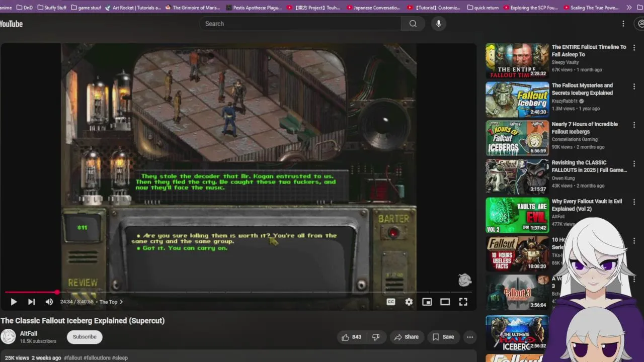Screen dimensions: 644x362
Task: Open 'Revisiting the CLASSIC FALLOUTS in 2025' title
Action: tap(589, 166)
